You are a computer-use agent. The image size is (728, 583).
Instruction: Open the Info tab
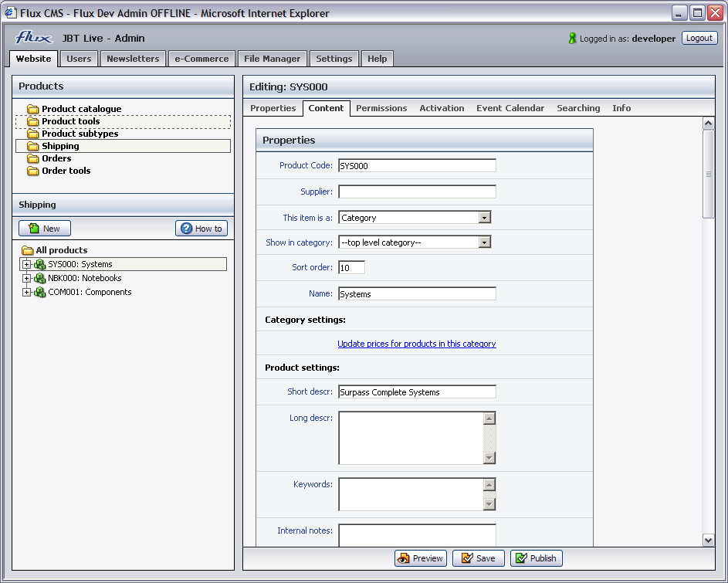coord(621,108)
